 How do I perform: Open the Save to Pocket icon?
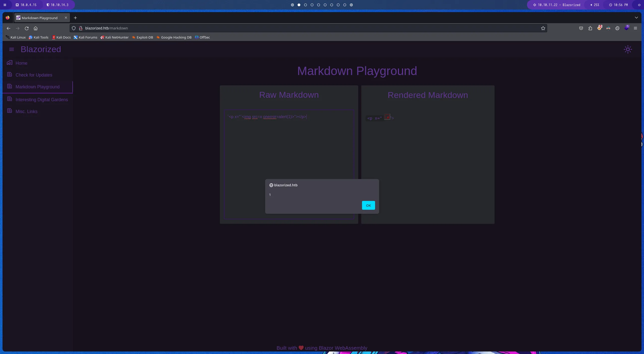tap(581, 28)
